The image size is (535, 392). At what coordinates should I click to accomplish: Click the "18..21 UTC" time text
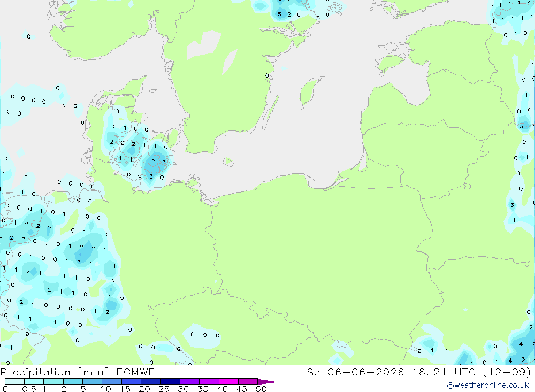(x=444, y=372)
